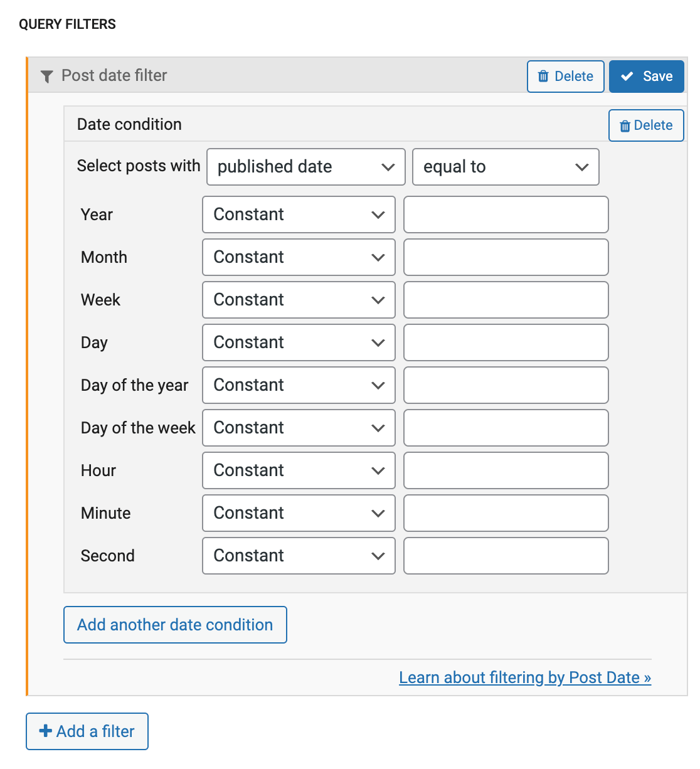
Task: Click the Minute value input field
Action: pos(506,513)
